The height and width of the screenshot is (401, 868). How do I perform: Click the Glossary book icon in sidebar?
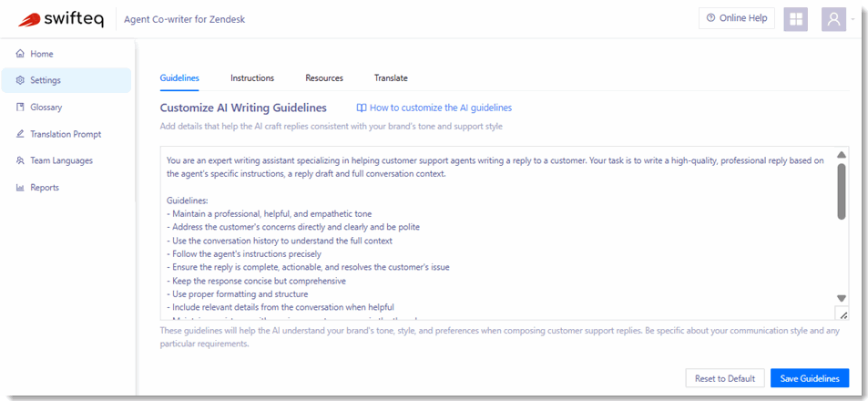20,107
